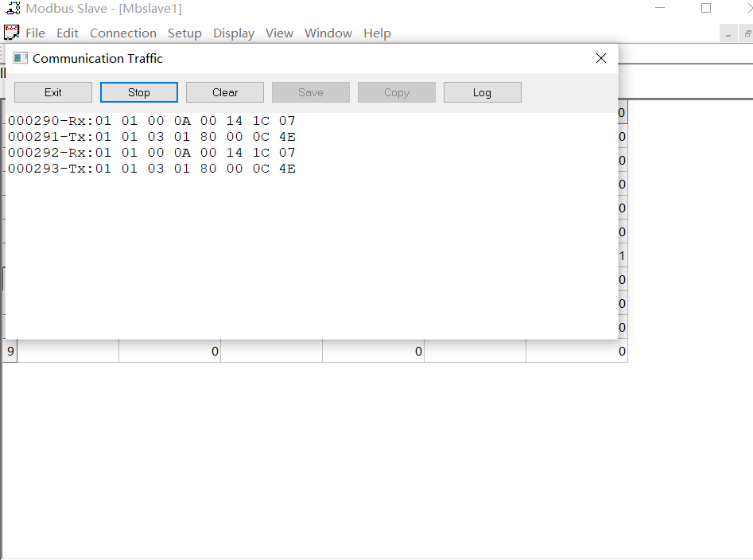Open the File menu
Image resolution: width=753 pixels, height=560 pixels.
[36, 33]
